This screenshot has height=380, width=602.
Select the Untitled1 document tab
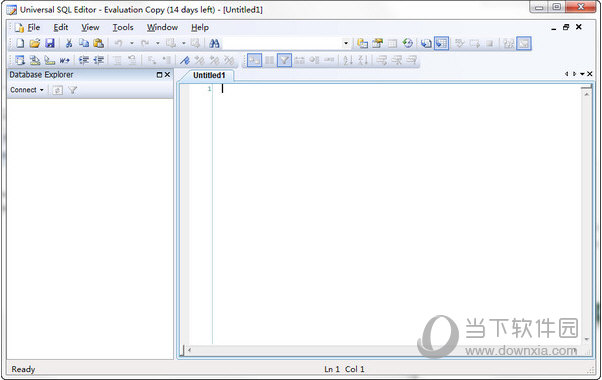coord(209,75)
